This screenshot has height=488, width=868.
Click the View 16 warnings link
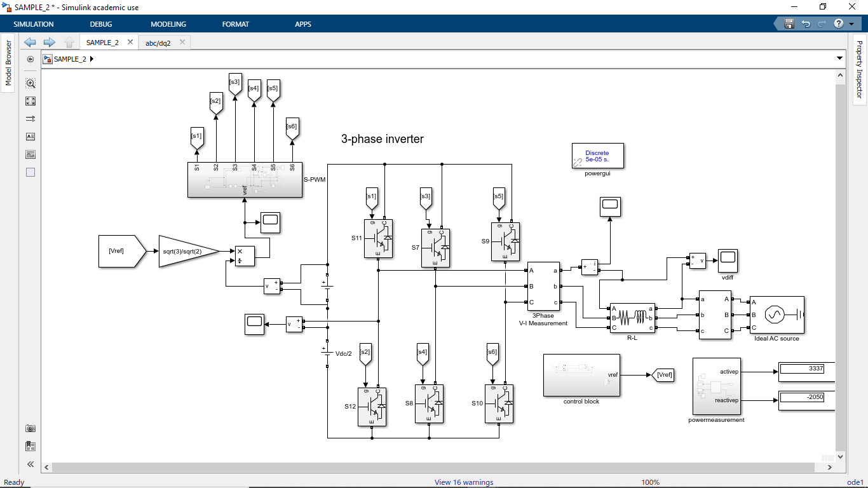tap(464, 482)
